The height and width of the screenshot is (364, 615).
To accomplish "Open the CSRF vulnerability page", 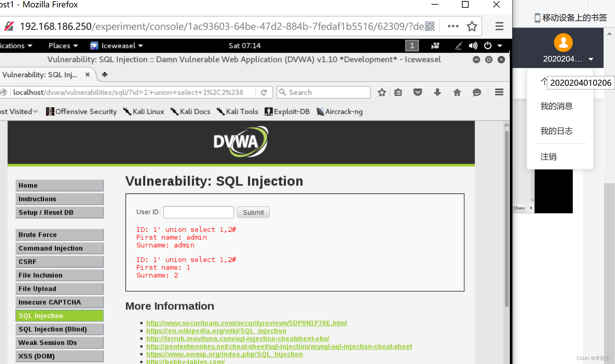I will (59, 262).
